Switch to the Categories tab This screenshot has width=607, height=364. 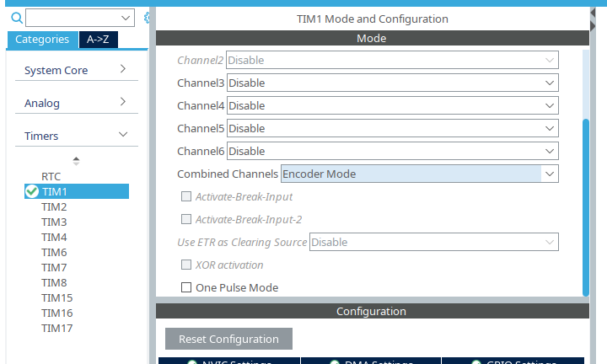(x=42, y=40)
